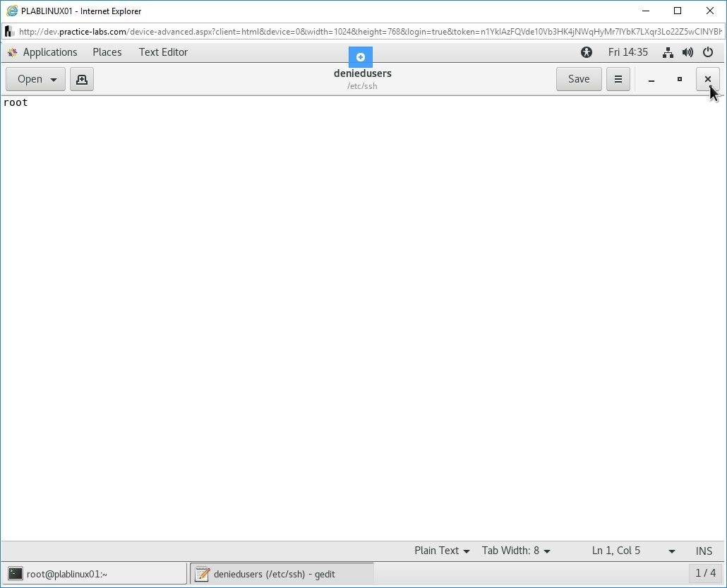Open the Plain Text language selector
Viewport: 727px width, 588px height.
pos(442,551)
